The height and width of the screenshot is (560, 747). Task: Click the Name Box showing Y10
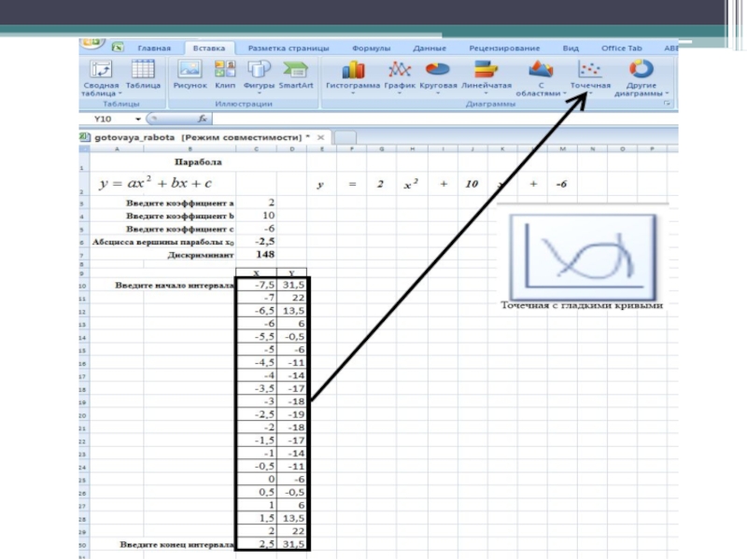(x=109, y=119)
